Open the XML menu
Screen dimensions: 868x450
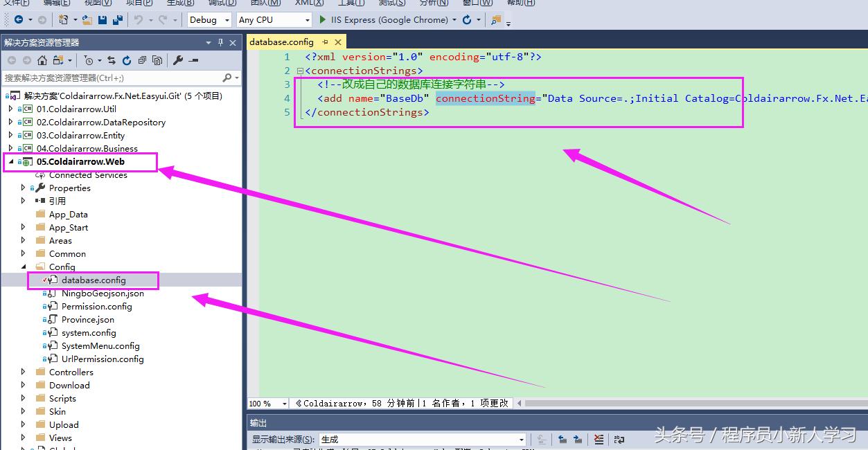(309, 3)
